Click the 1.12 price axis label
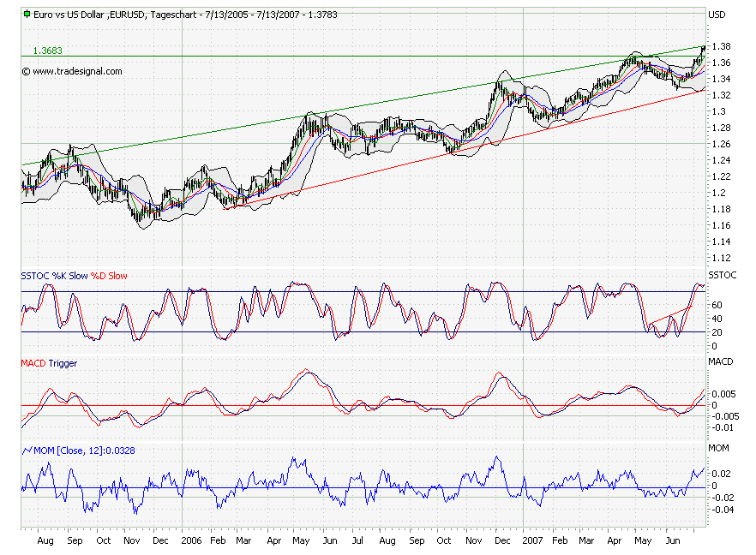Image resolution: width=756 pixels, height=555 pixels. tap(721, 258)
